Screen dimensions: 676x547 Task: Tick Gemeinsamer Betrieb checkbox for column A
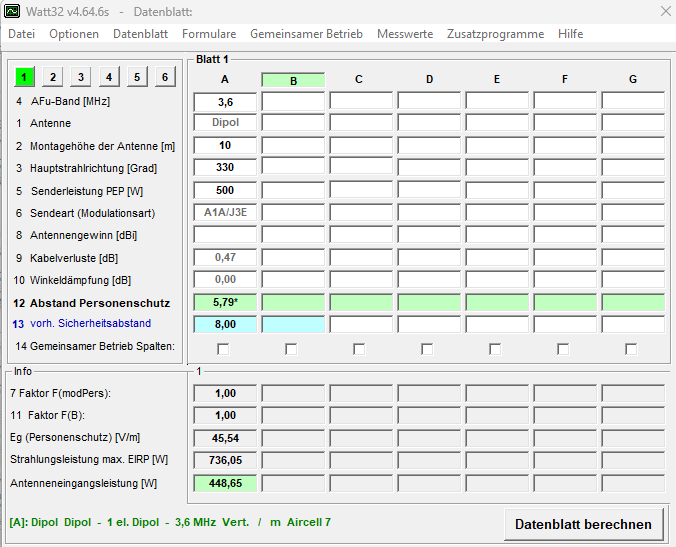pos(223,349)
